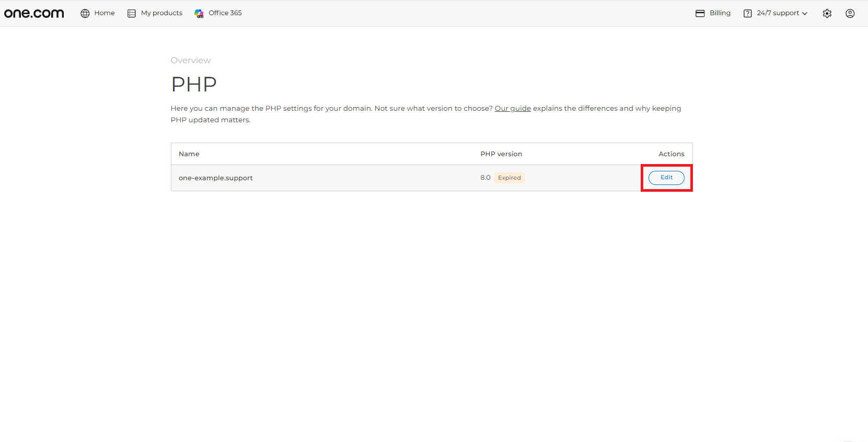
Task: Open the settings gear icon
Action: pos(827,14)
